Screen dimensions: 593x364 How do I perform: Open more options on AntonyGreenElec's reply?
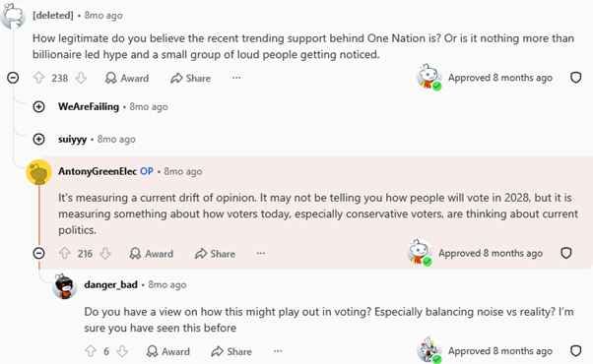pyautogui.click(x=261, y=254)
